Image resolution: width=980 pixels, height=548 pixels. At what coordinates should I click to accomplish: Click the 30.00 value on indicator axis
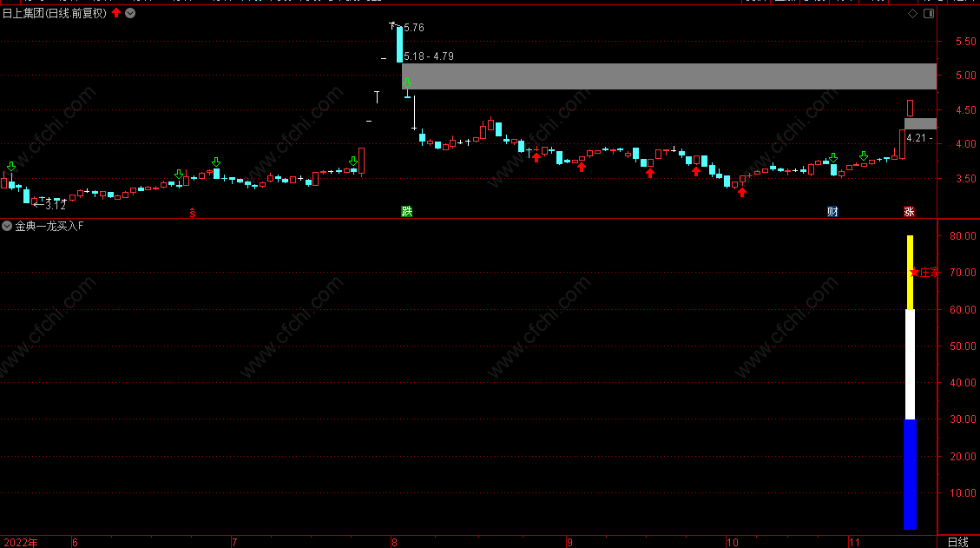[x=964, y=419]
